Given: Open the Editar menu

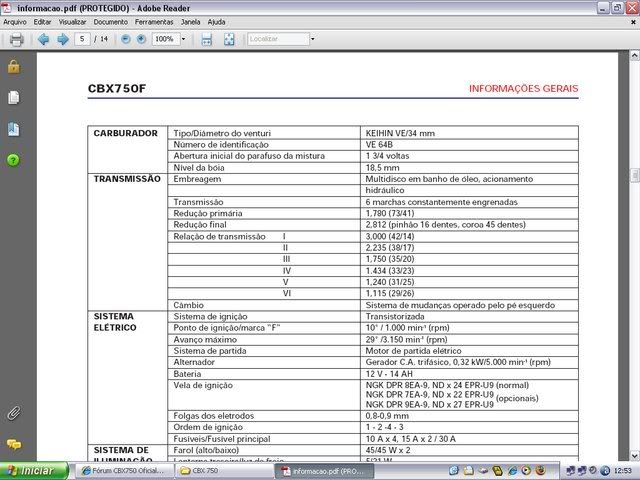Looking at the screenshot, I should (42, 22).
